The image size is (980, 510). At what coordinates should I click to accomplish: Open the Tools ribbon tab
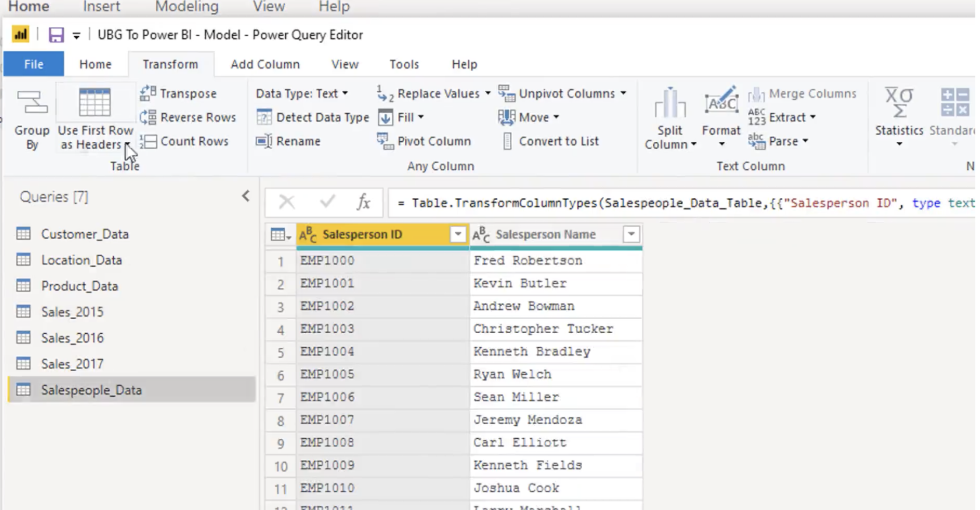(404, 64)
